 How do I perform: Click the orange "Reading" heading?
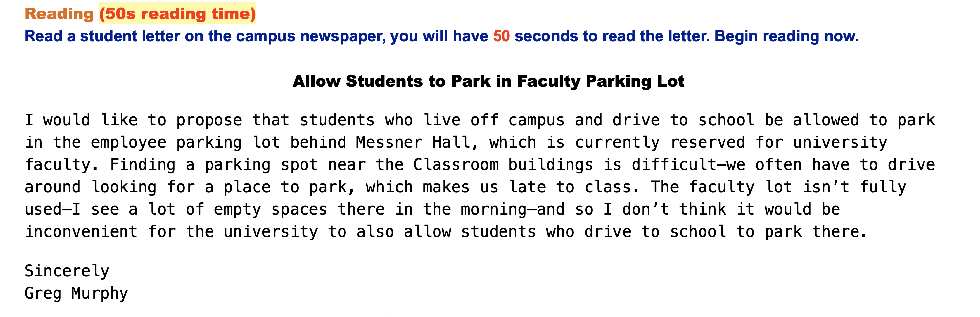coord(59,14)
